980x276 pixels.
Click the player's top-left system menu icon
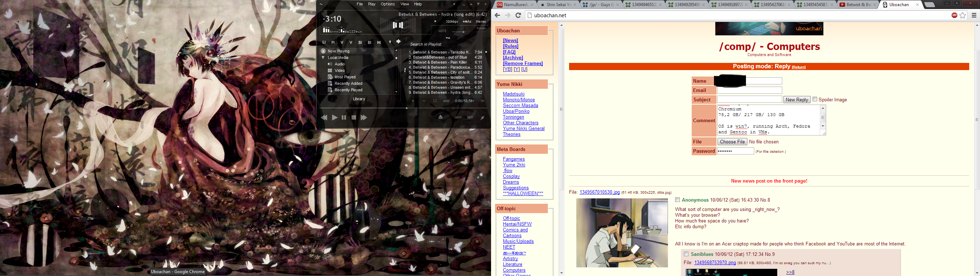(321, 4)
